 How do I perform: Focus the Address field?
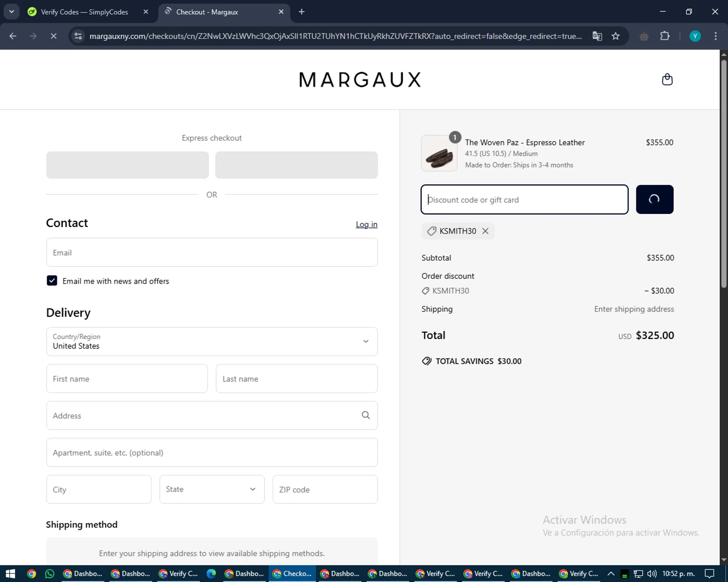tap(212, 416)
